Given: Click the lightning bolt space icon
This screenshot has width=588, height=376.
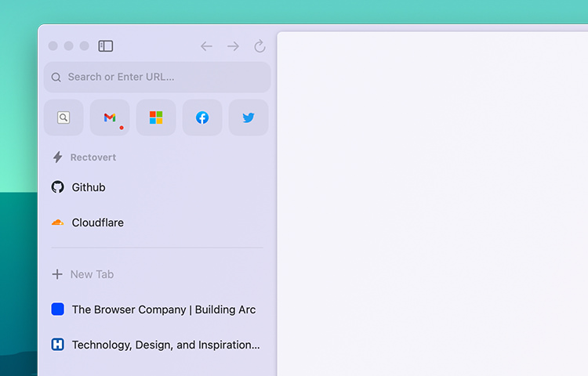Looking at the screenshot, I should point(57,157).
